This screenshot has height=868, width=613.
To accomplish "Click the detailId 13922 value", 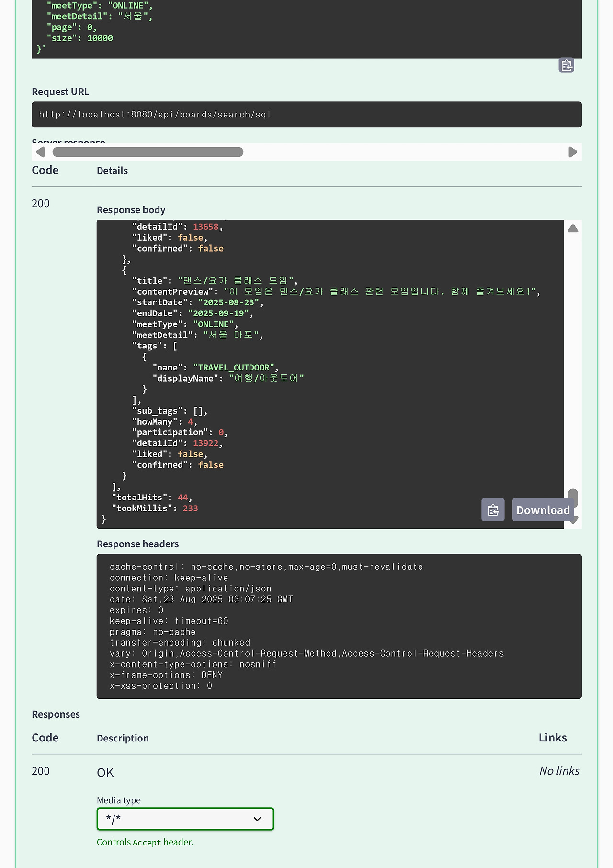I will pos(205,443).
